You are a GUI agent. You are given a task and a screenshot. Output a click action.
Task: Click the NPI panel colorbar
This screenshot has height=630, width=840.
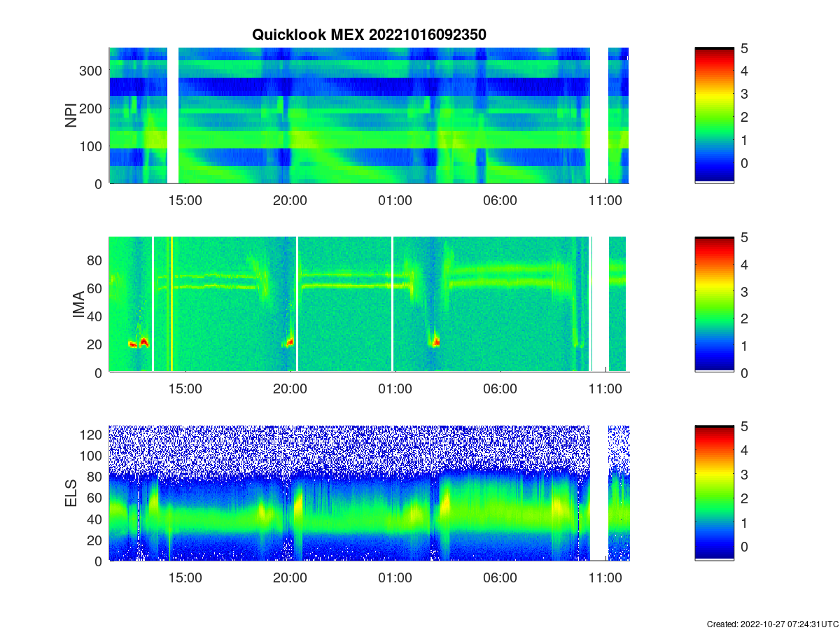(715, 115)
